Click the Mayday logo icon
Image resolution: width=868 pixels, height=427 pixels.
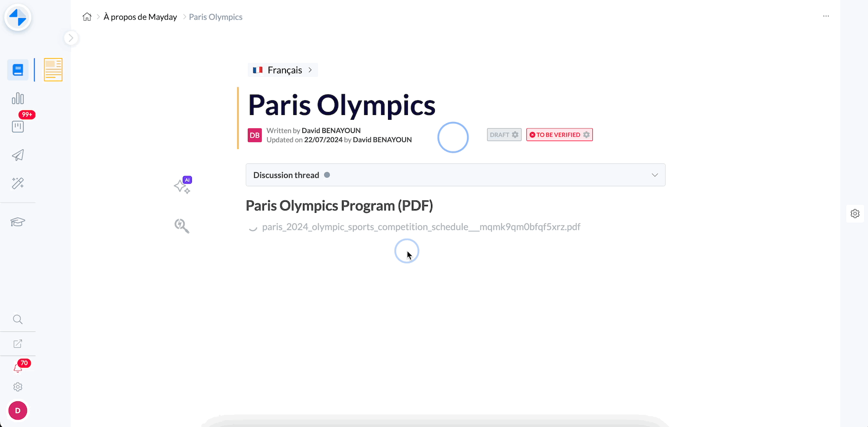coord(18,18)
